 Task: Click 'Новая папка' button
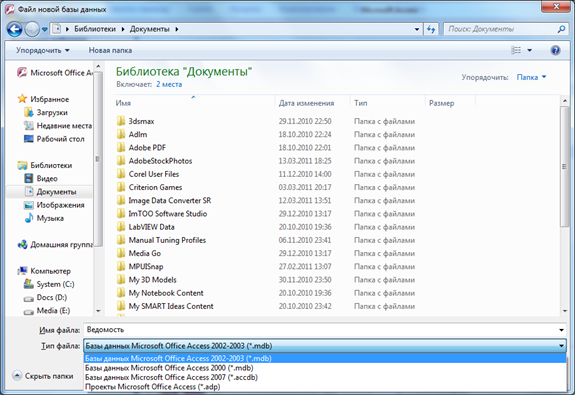(110, 50)
